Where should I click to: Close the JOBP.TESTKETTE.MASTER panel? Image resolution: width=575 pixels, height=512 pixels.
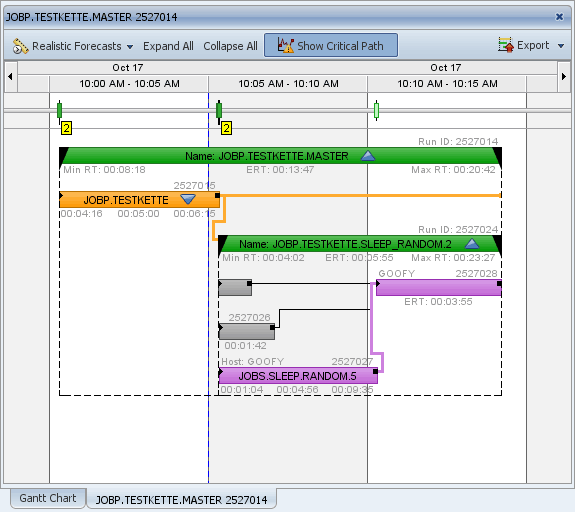(559, 17)
